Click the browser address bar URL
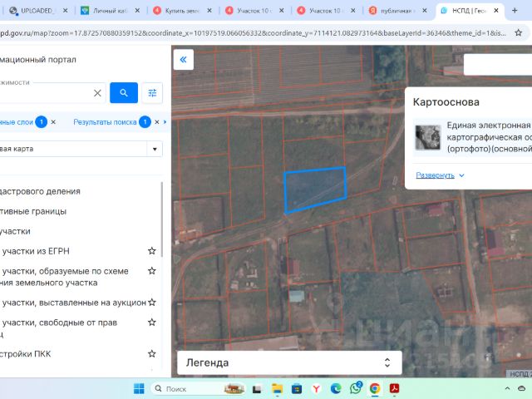This screenshot has height=399, width=532. [x=253, y=33]
